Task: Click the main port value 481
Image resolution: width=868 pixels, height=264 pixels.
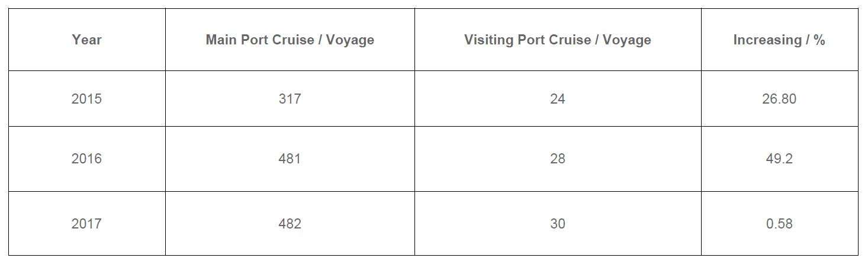Action: point(290,159)
